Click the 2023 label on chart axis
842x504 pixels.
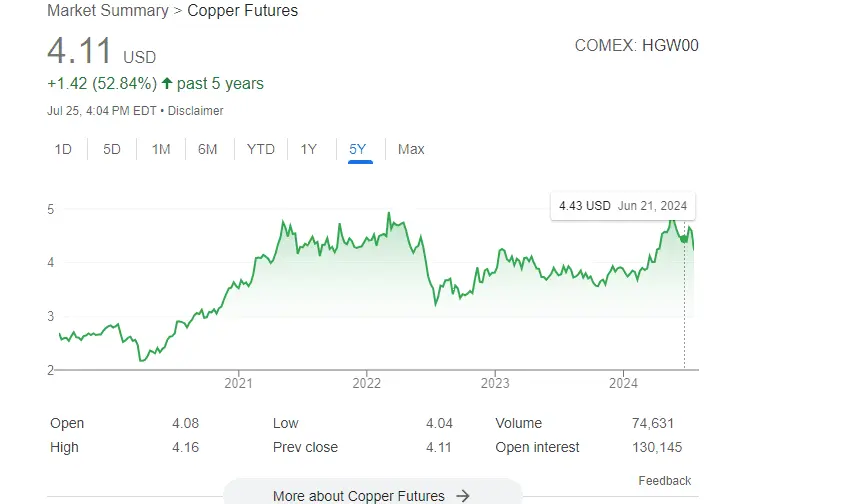click(495, 383)
